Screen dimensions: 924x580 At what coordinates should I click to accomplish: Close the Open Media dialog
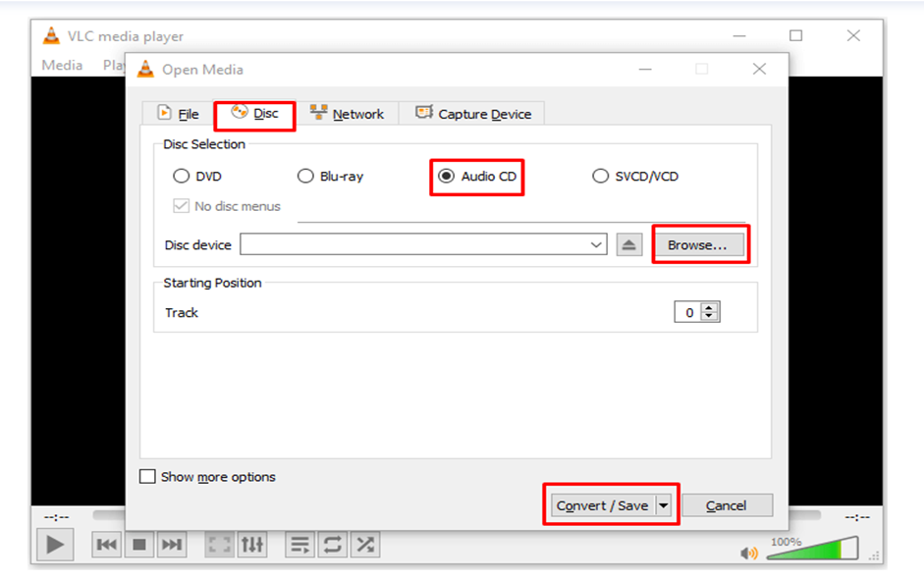point(759,69)
